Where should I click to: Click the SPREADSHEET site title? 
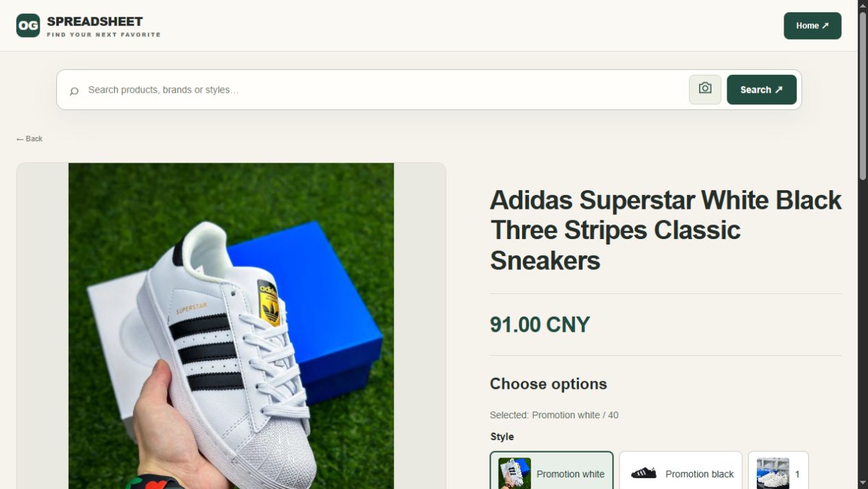95,21
